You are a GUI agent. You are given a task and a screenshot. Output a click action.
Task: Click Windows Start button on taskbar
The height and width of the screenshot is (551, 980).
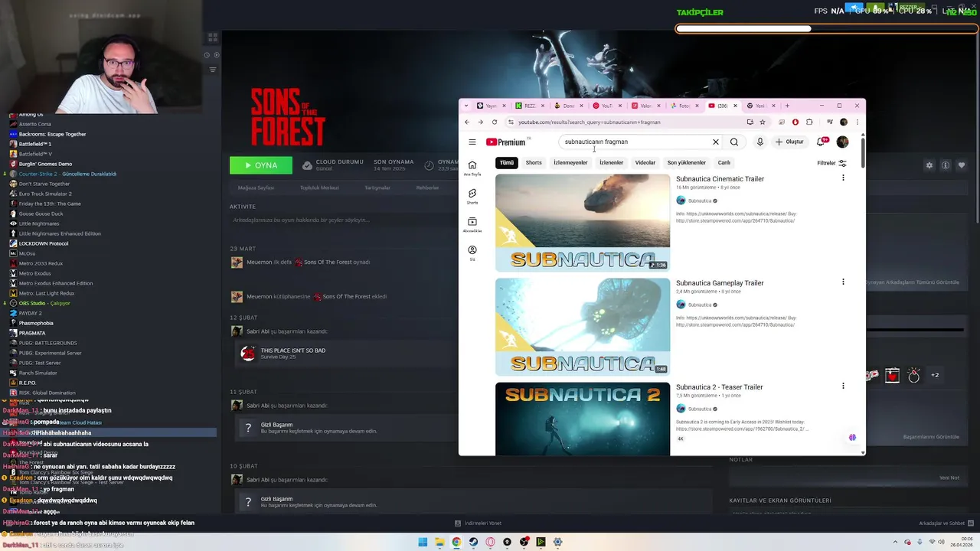pos(423,542)
